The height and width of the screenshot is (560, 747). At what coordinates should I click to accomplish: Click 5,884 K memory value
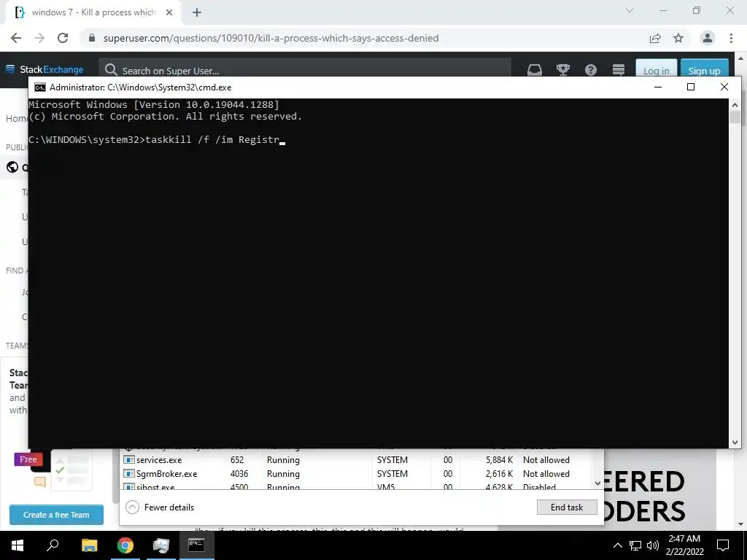click(x=499, y=460)
